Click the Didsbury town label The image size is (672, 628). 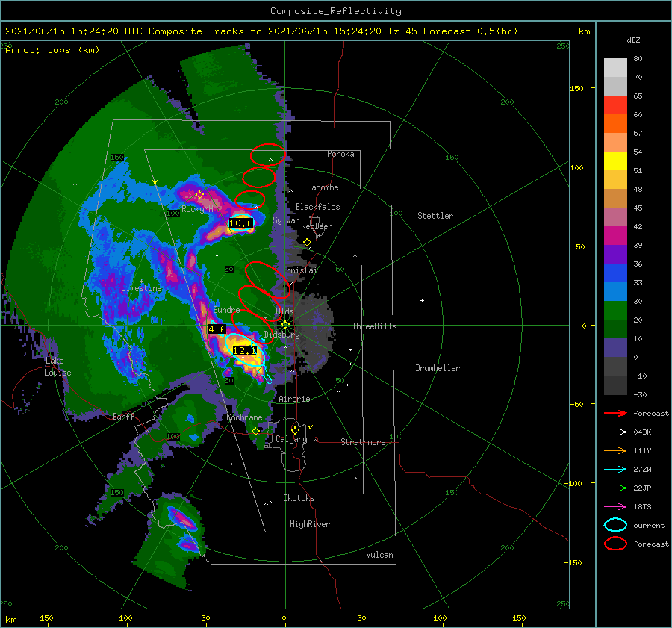pyautogui.click(x=282, y=335)
